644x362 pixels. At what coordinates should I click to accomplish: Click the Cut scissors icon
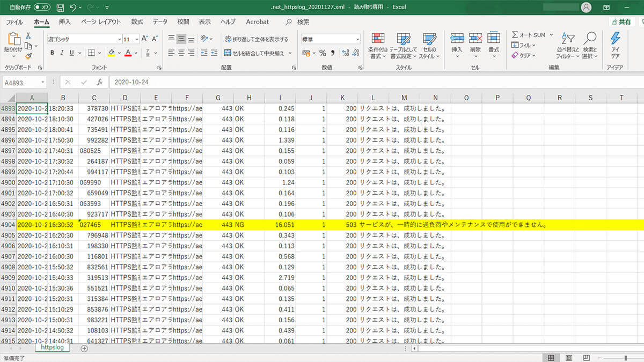[x=28, y=35]
